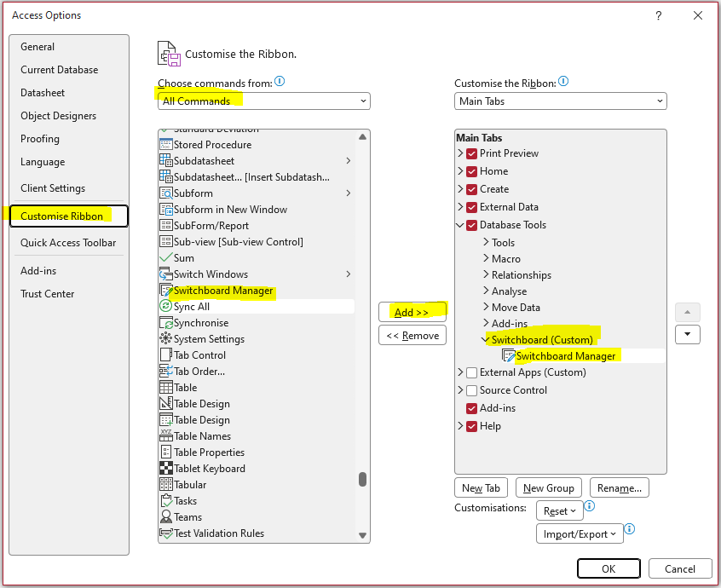Image resolution: width=721 pixels, height=588 pixels.
Task: Click the Synchronise command icon
Action: pyautogui.click(x=165, y=323)
